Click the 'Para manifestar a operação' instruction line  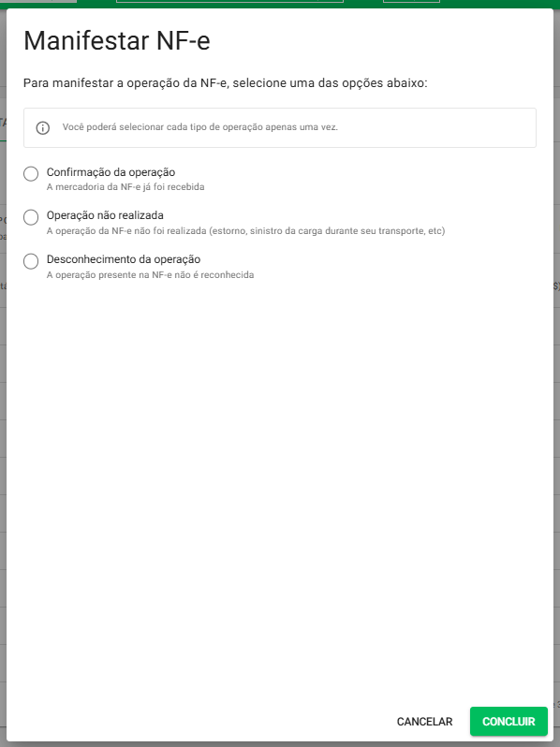click(x=226, y=83)
